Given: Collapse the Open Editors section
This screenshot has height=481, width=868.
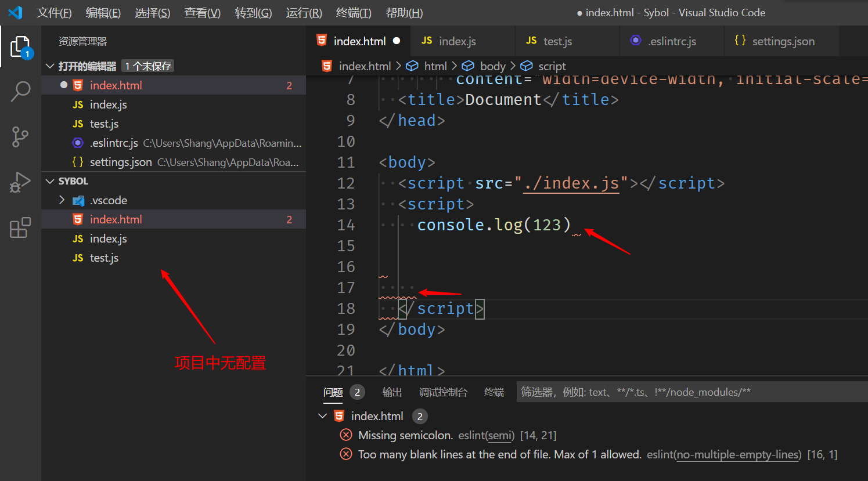Looking at the screenshot, I should 50,66.
